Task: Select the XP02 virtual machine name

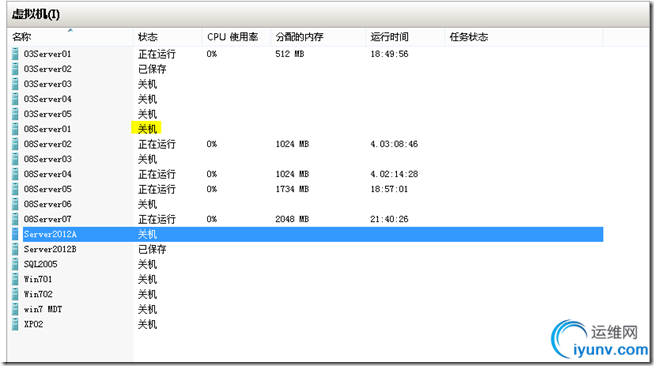Action: point(33,324)
